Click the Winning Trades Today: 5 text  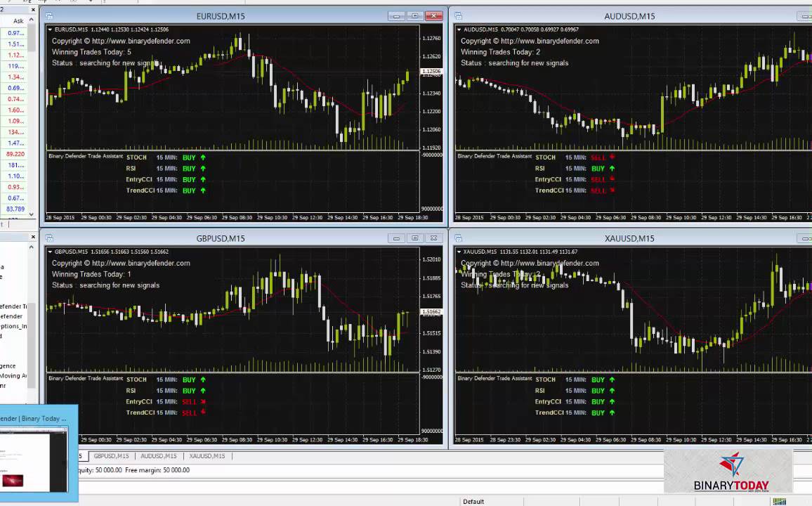[x=91, y=52]
